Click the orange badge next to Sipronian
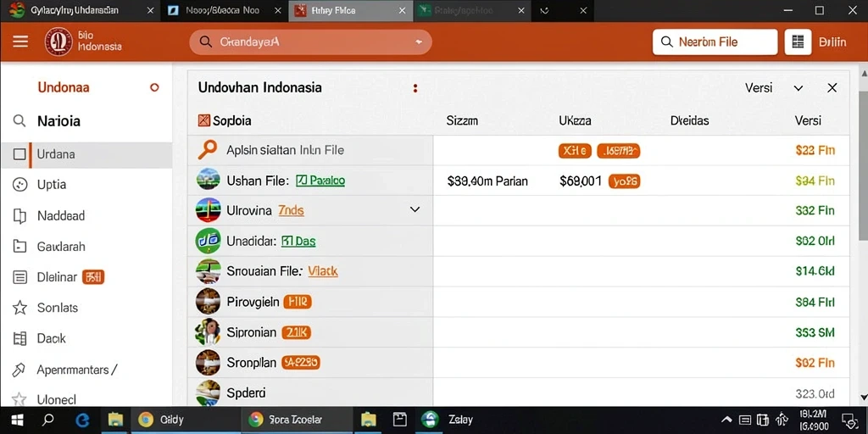The height and width of the screenshot is (434, 868). click(296, 332)
